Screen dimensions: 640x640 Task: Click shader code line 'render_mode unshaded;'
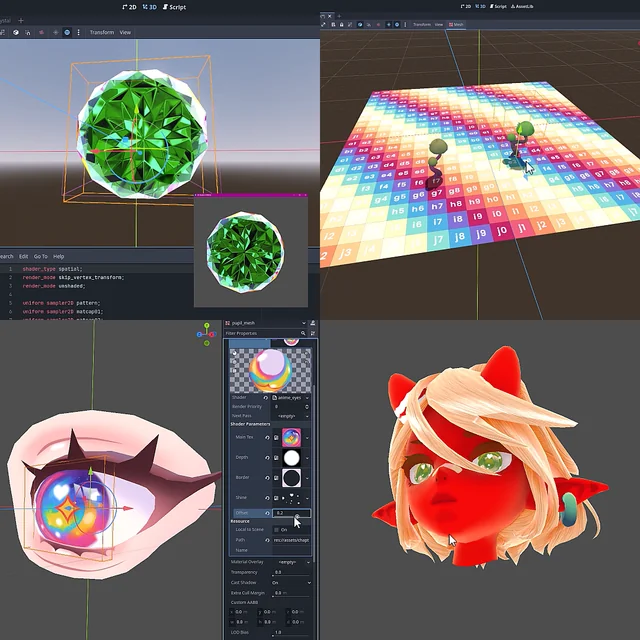point(54,286)
